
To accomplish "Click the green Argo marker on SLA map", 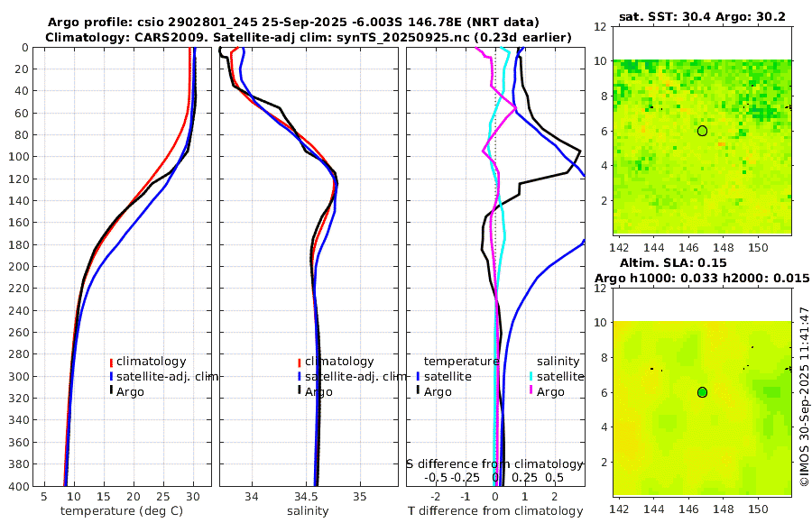I will click(702, 392).
